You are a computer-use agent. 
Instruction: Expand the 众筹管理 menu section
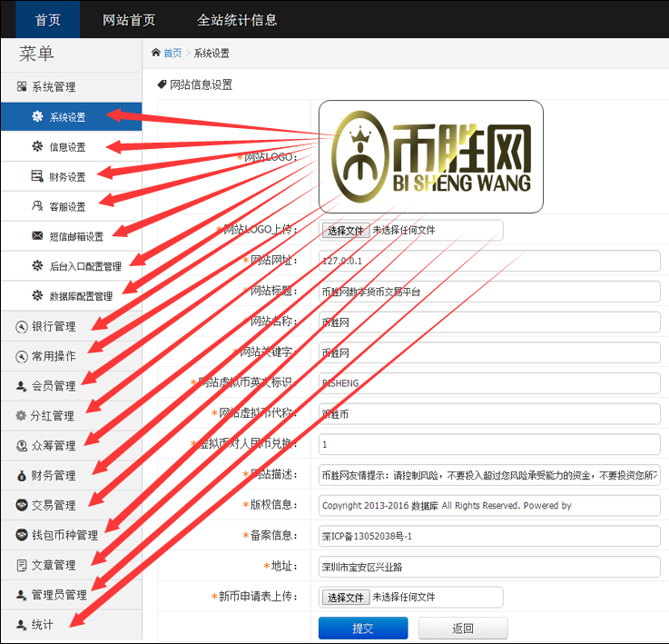click(54, 446)
